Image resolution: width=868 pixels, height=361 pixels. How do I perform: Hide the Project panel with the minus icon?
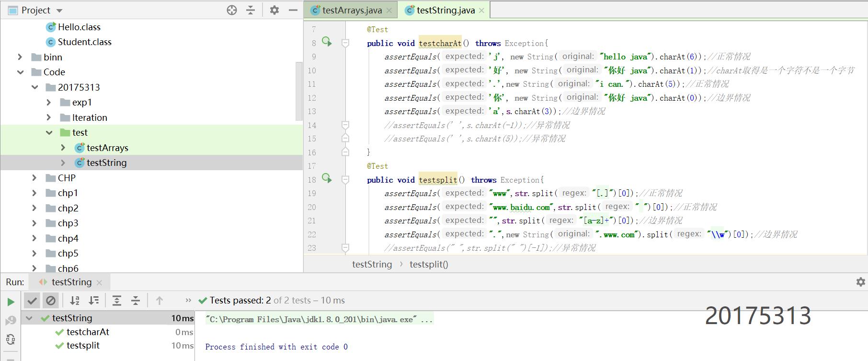click(x=293, y=10)
